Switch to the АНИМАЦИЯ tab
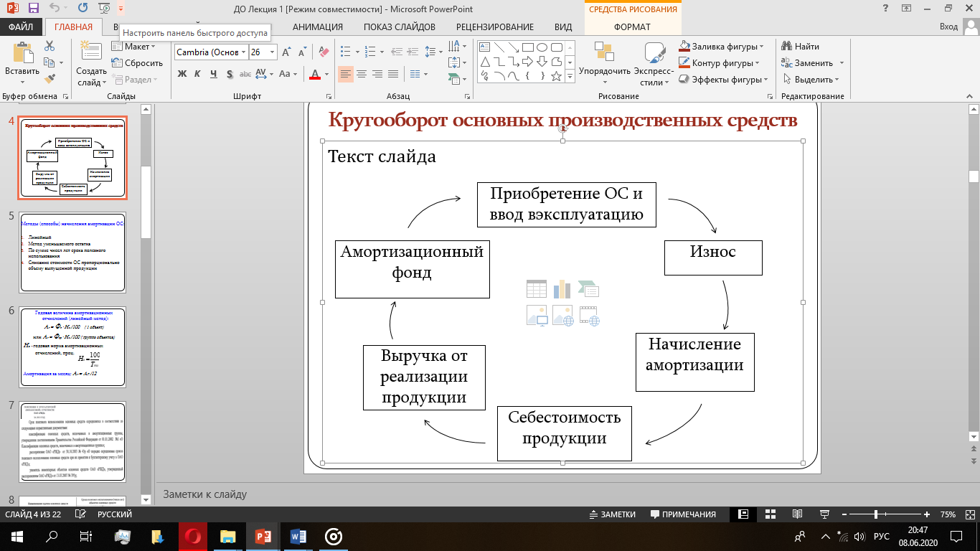980x551 pixels. click(317, 27)
